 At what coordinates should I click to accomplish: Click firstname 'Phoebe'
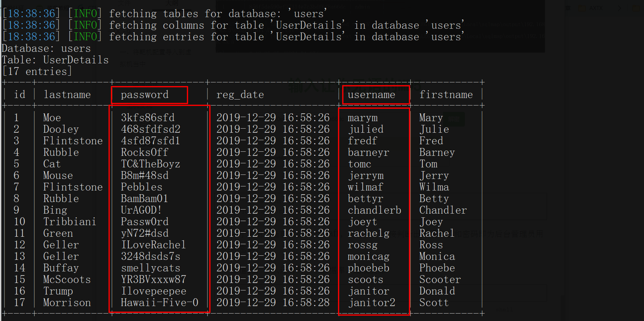[437, 268]
